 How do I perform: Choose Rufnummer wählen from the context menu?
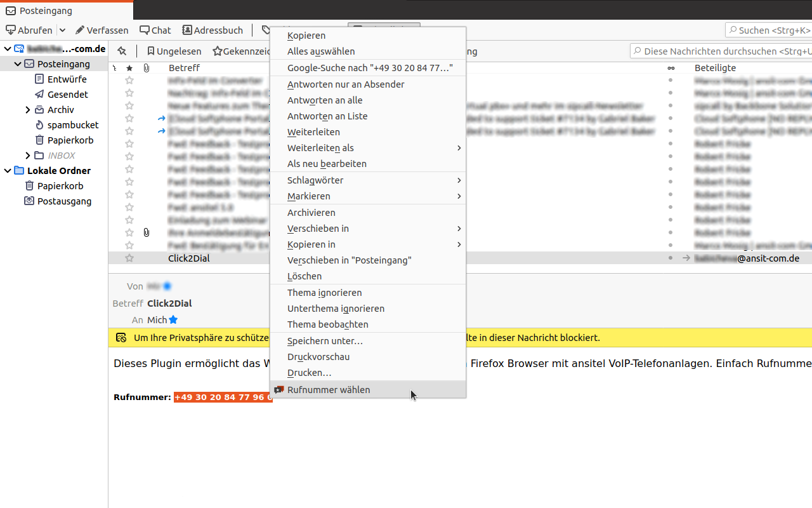(x=328, y=389)
